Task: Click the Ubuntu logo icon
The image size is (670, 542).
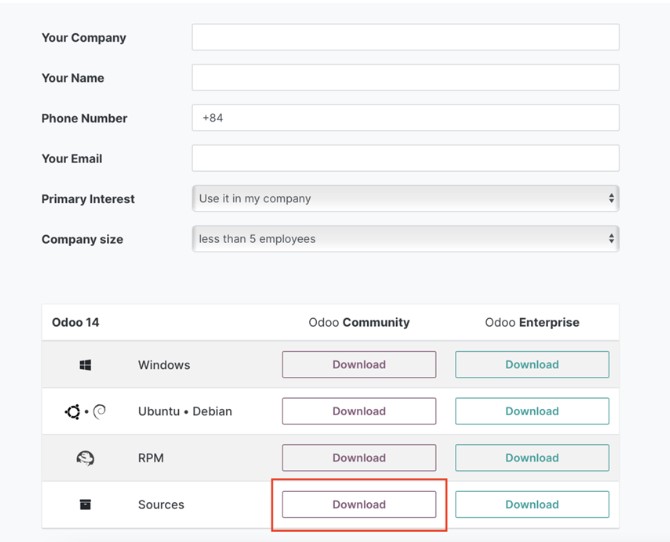Action: tap(73, 412)
